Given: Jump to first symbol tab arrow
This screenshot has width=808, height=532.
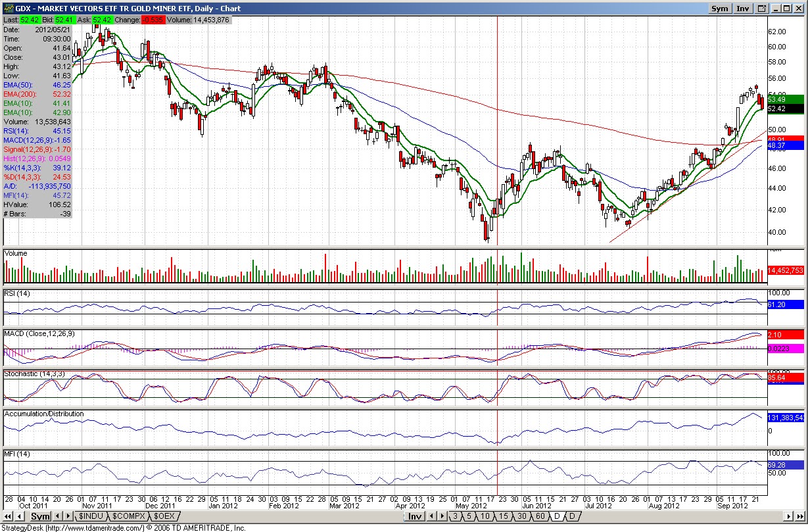Looking at the screenshot, I should click(x=8, y=516).
